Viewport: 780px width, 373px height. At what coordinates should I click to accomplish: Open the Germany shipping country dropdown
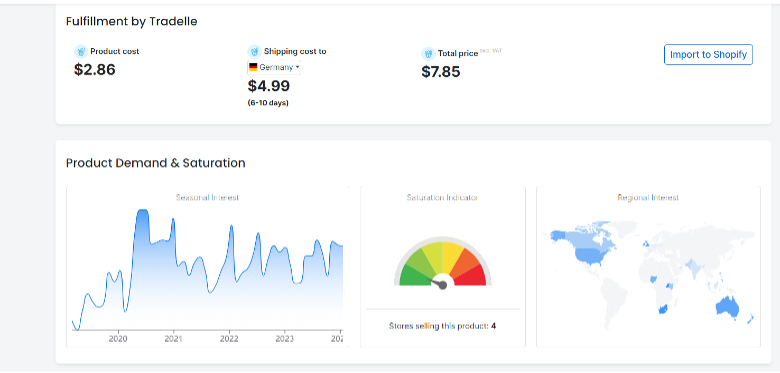pos(274,67)
